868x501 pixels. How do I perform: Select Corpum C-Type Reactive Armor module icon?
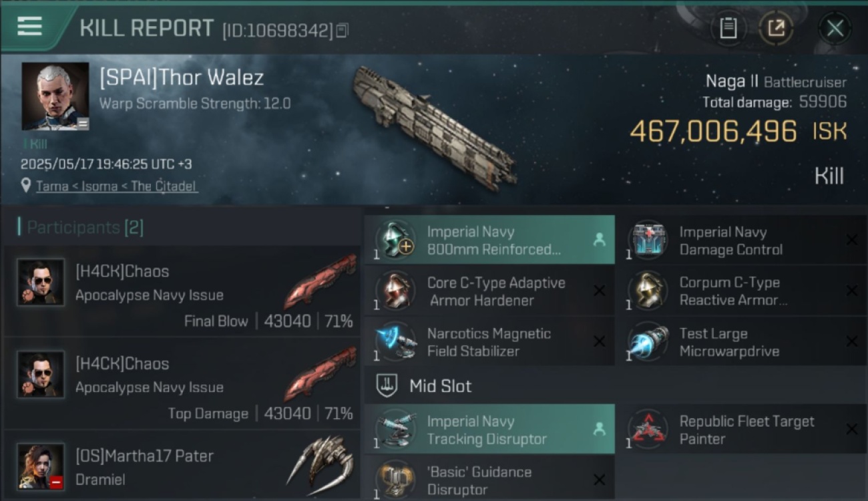(647, 291)
